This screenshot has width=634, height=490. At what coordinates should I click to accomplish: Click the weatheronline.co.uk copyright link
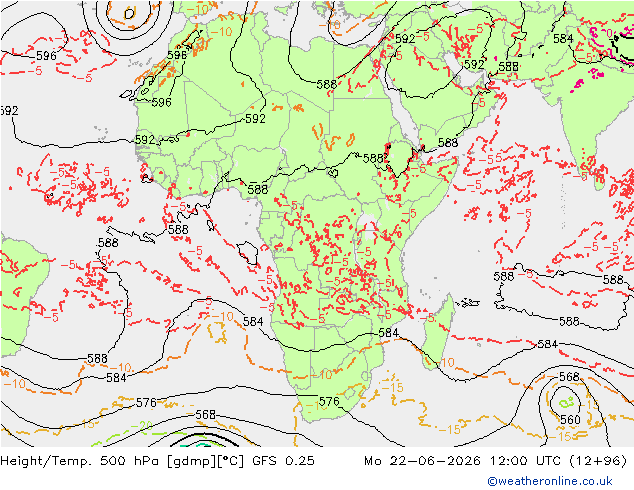pyautogui.click(x=550, y=481)
